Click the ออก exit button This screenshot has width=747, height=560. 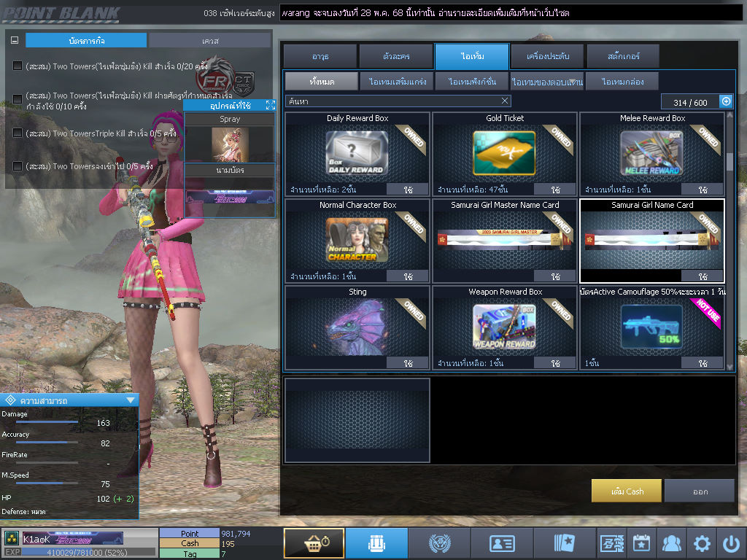[x=700, y=491]
